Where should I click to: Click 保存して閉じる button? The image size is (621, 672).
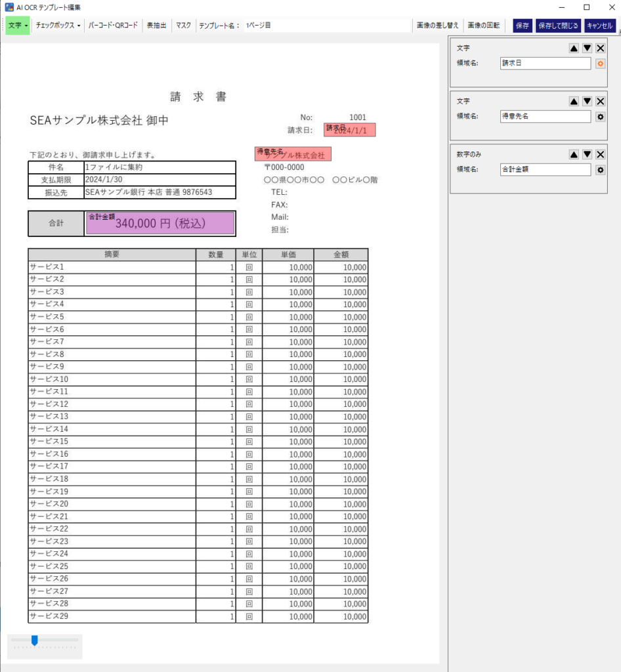coord(558,26)
